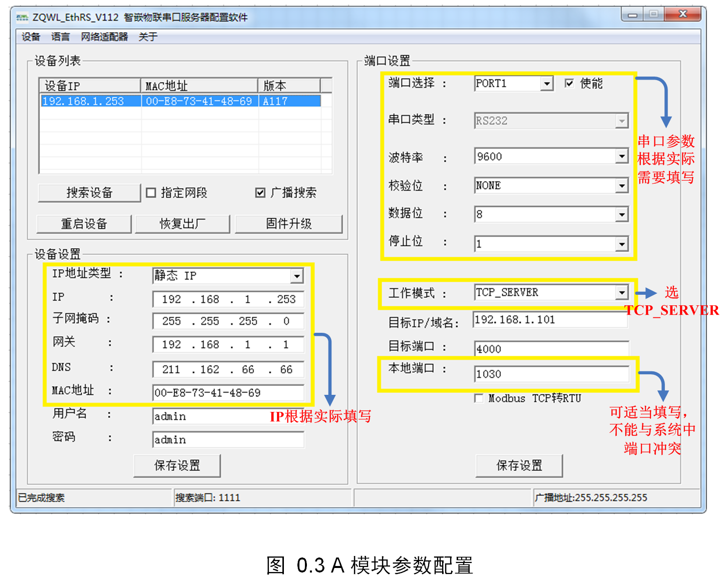The width and height of the screenshot is (728, 580).
Task: Enable the 使能 checkbox for the port
Action: (569, 83)
